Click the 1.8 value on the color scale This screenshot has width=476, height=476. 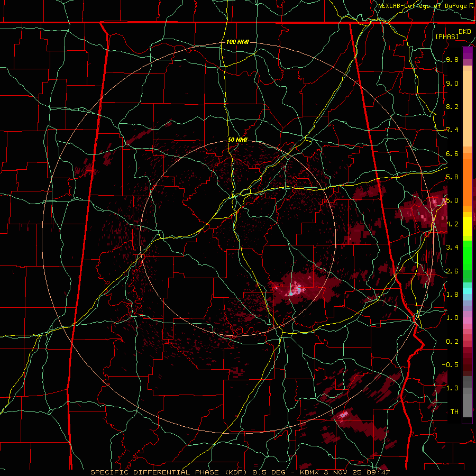tap(452, 294)
